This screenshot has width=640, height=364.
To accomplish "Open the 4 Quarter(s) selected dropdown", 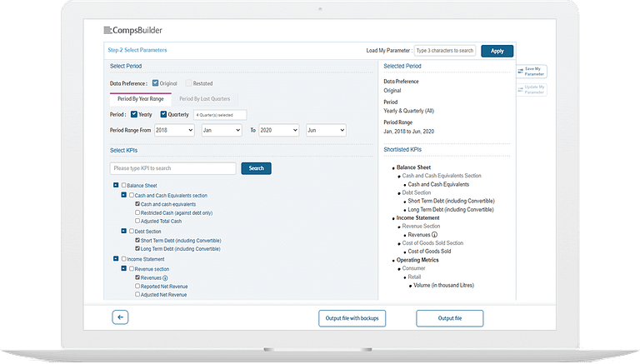I will click(220, 115).
